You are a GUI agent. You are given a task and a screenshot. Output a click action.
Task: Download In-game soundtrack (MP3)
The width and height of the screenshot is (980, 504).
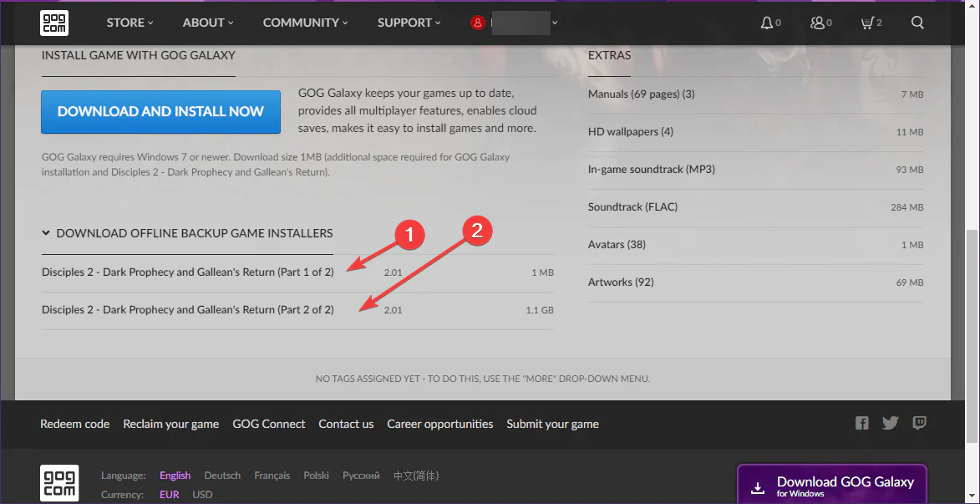[x=652, y=170]
